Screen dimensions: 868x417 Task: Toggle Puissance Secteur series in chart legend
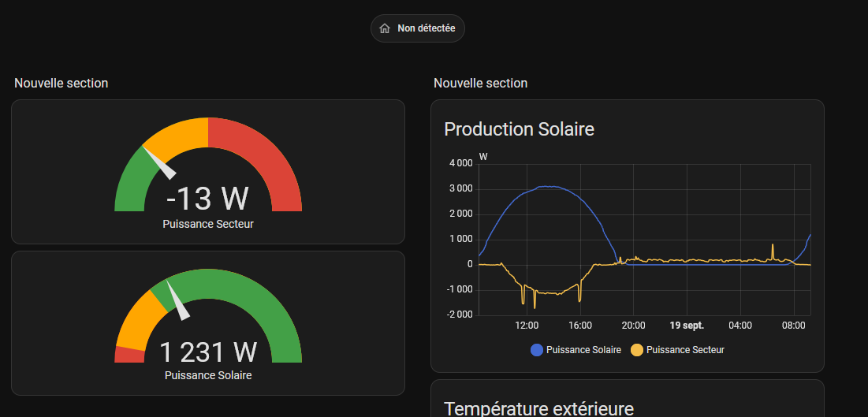677,350
